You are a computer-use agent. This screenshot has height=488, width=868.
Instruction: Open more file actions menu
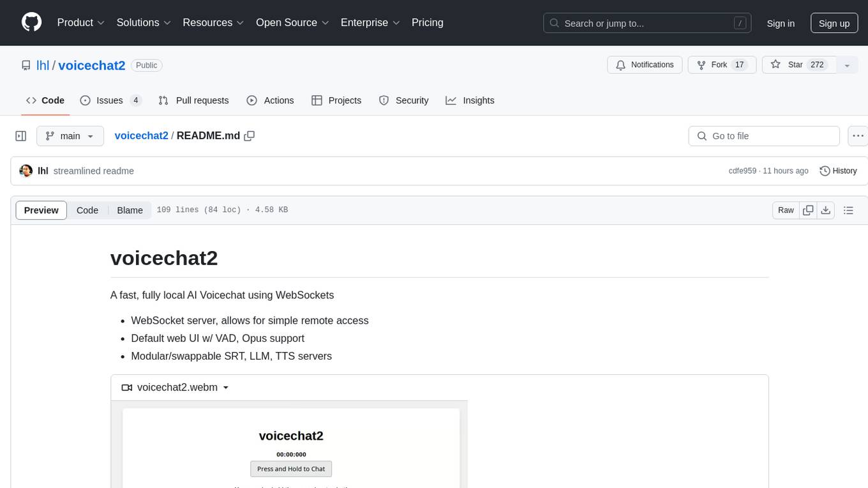tap(858, 136)
